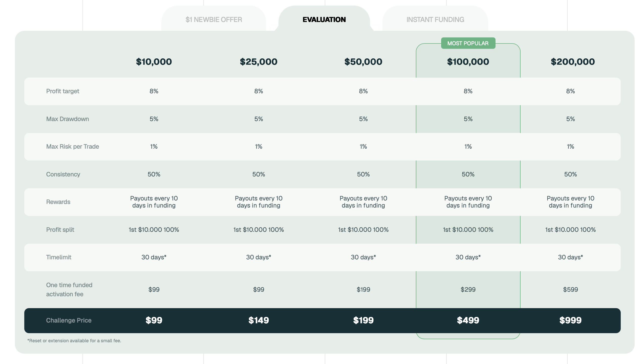Choose the $50,000 account option
The width and height of the screenshot is (644, 364).
point(363,61)
